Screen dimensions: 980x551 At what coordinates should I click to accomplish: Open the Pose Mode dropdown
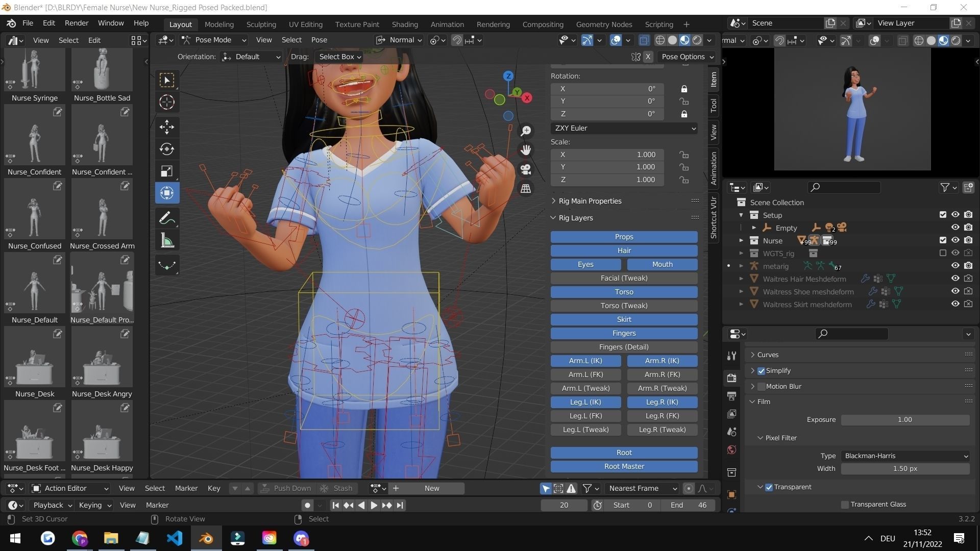[214, 40]
